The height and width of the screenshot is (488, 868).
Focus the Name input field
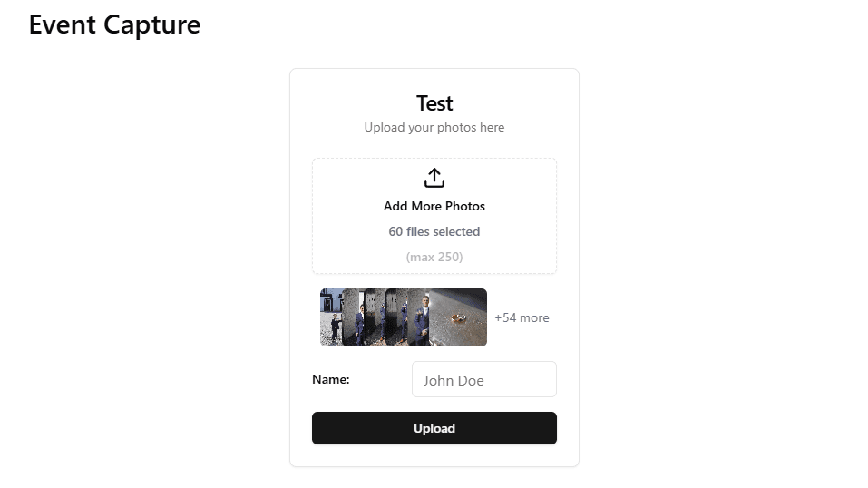point(483,379)
